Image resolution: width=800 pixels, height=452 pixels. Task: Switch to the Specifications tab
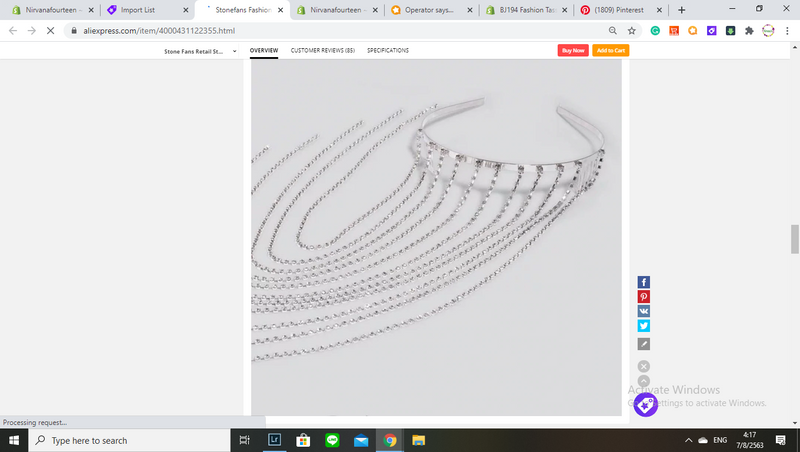(388, 51)
